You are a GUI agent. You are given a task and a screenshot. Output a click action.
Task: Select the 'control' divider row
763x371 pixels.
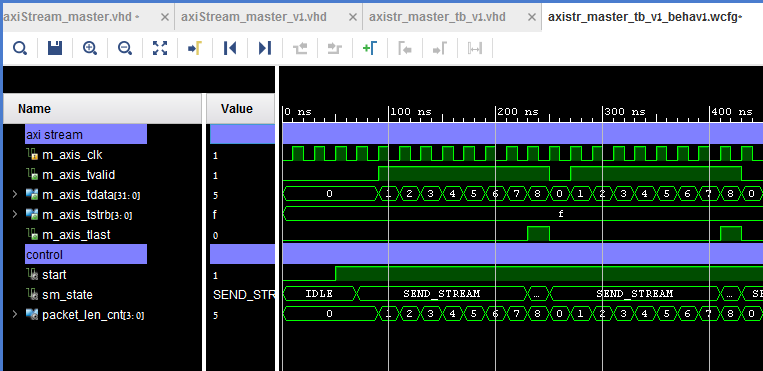click(x=86, y=255)
